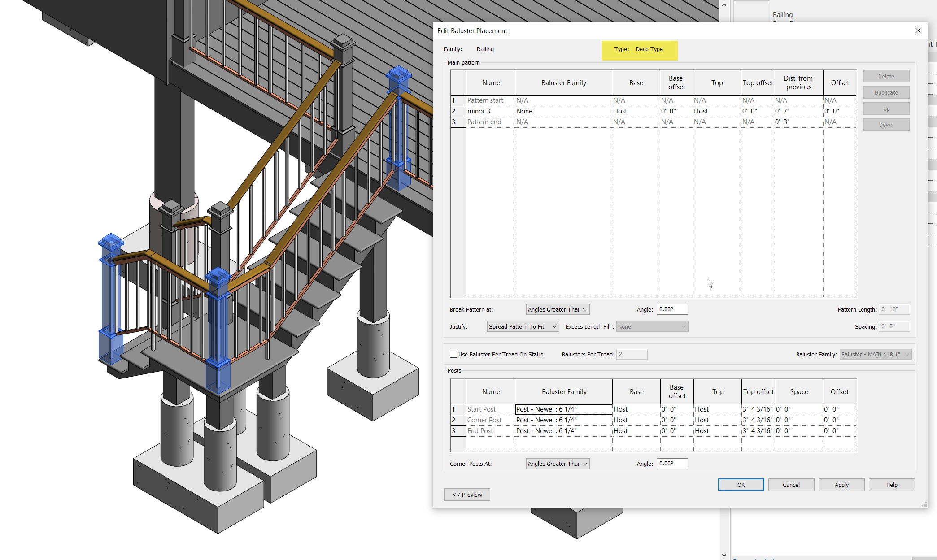Click the scrollbar up arrow at top right
937x560 pixels.
pyautogui.click(x=723, y=5)
